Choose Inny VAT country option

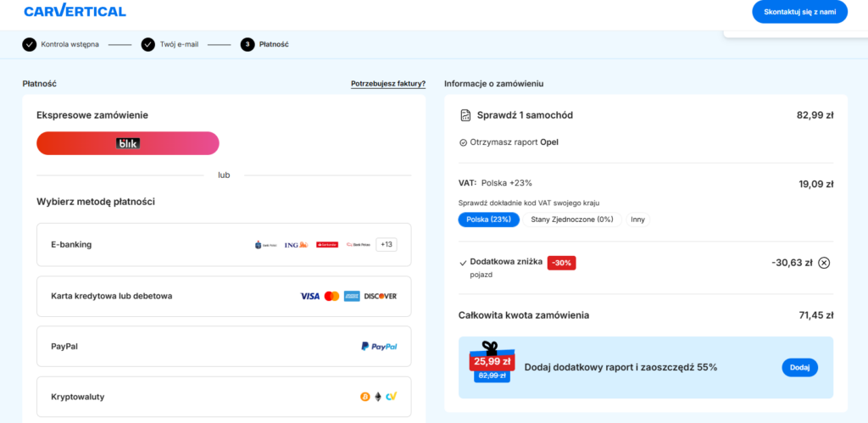pos(637,220)
